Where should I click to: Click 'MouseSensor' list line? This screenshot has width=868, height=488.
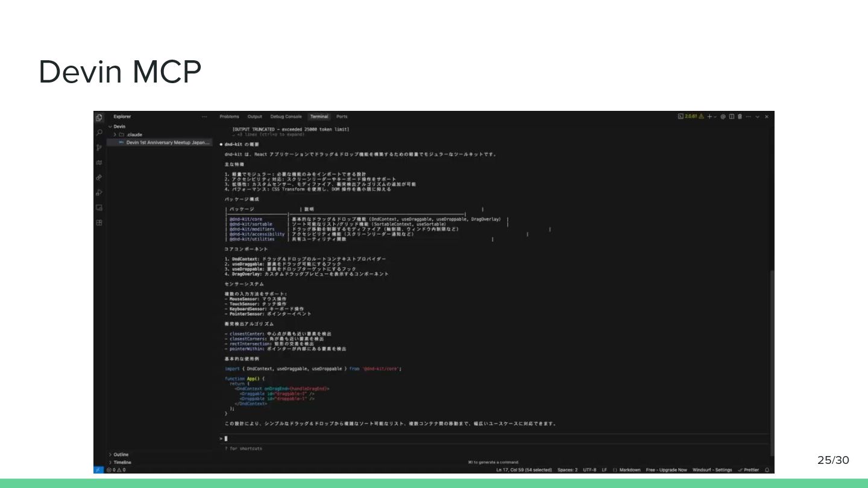point(256,299)
